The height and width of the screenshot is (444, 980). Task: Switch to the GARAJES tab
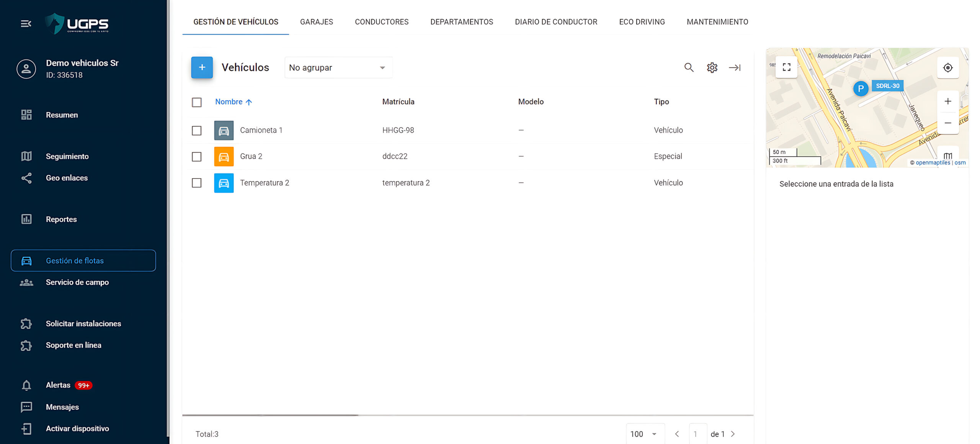point(316,22)
